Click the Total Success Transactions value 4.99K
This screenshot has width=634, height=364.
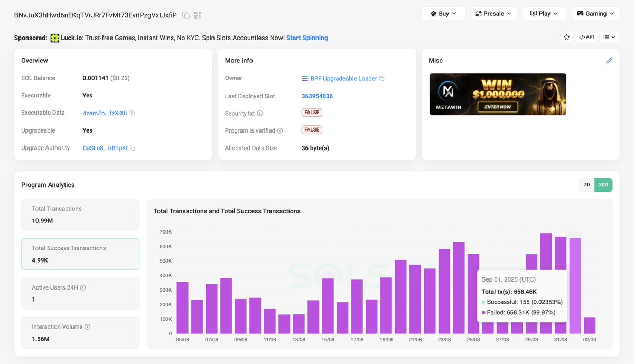pyautogui.click(x=40, y=260)
